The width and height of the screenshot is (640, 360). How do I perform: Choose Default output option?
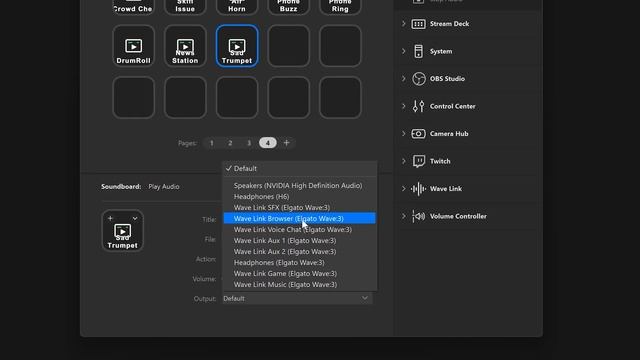click(x=300, y=169)
